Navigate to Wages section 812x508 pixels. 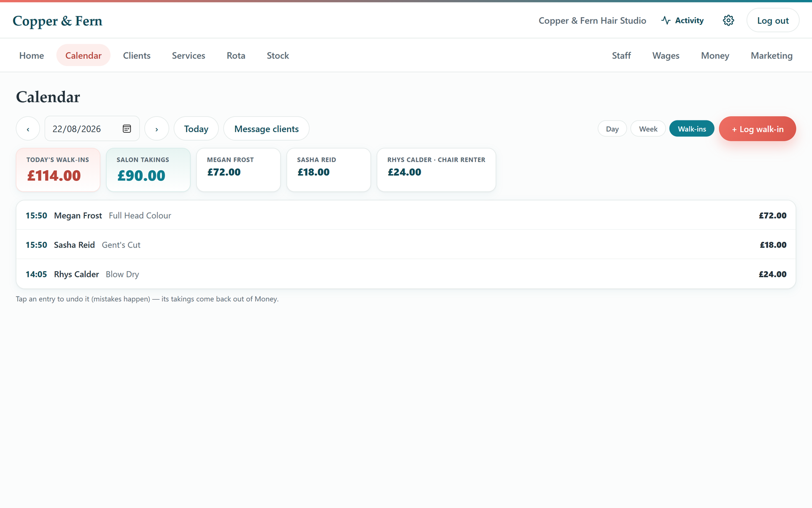[x=666, y=55]
